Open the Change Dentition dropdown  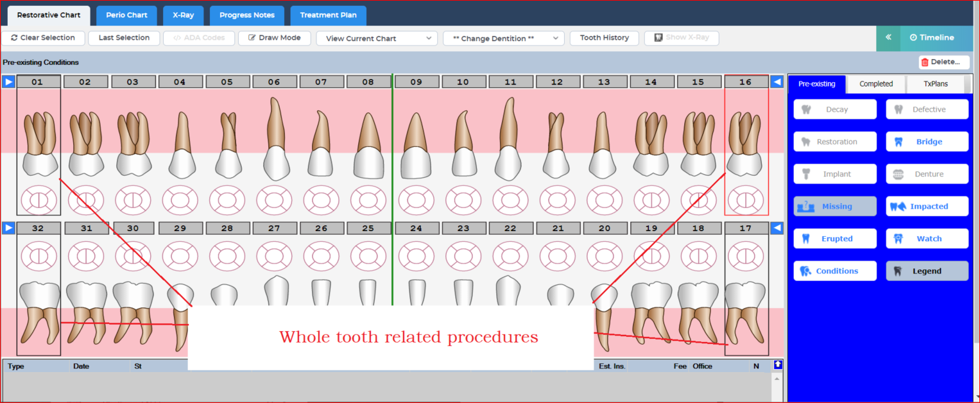[503, 38]
